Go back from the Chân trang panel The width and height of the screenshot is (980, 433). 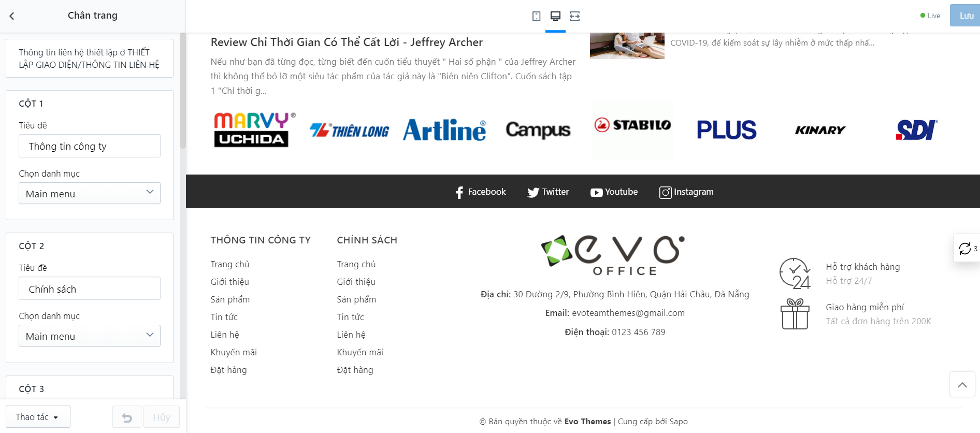(x=12, y=16)
